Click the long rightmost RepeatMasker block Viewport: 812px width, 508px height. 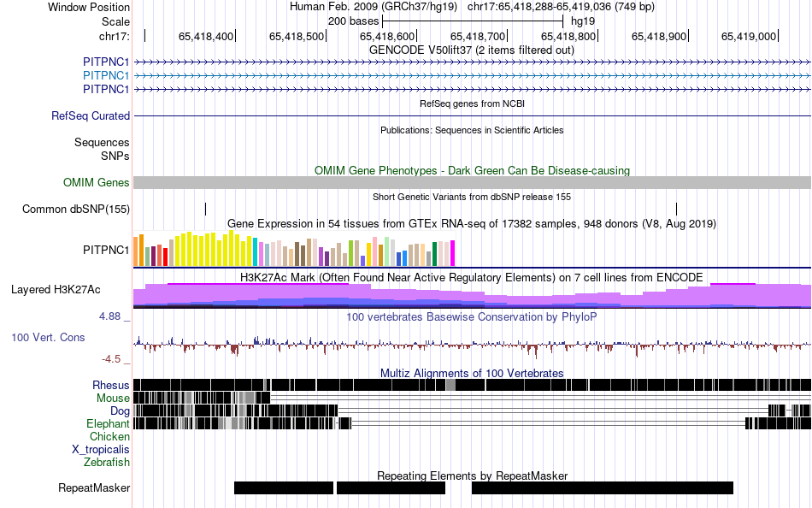tap(603, 487)
